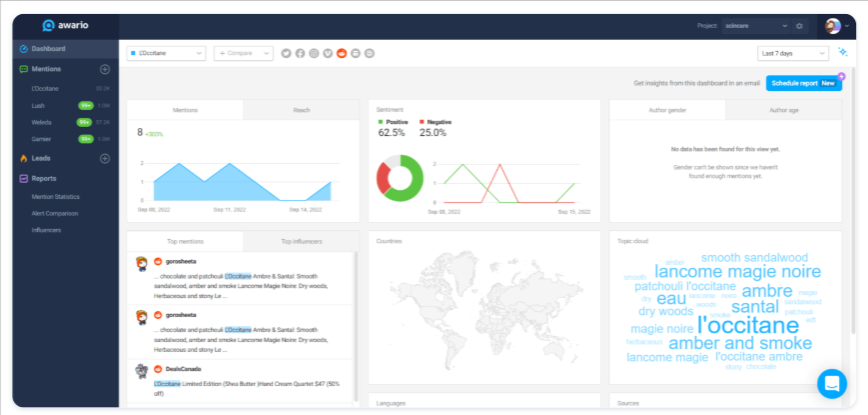This screenshot has width=868, height=415.
Task: Add a new alert next to Mentions
Action: pos(105,69)
